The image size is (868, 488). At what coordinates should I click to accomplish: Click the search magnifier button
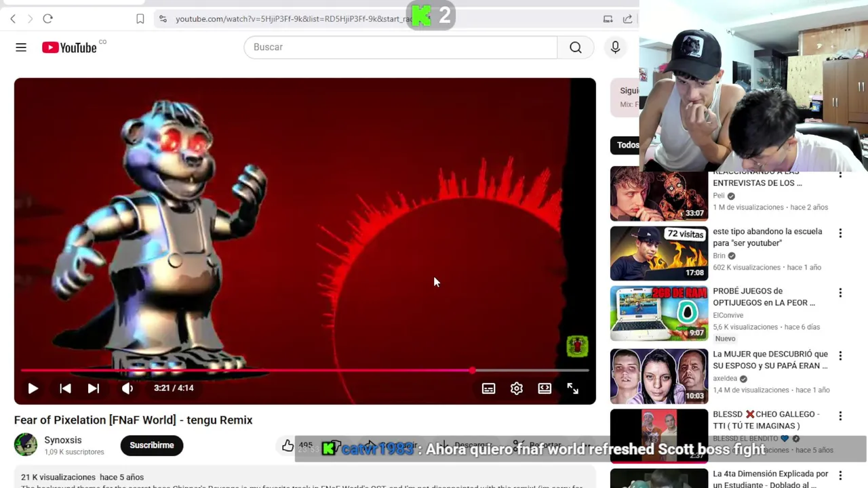[x=575, y=47]
